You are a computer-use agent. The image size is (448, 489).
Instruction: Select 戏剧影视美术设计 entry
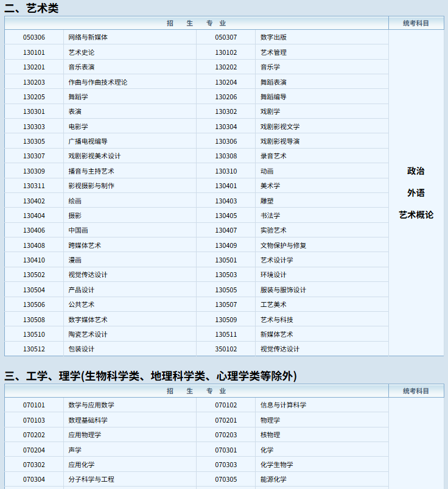(x=94, y=157)
